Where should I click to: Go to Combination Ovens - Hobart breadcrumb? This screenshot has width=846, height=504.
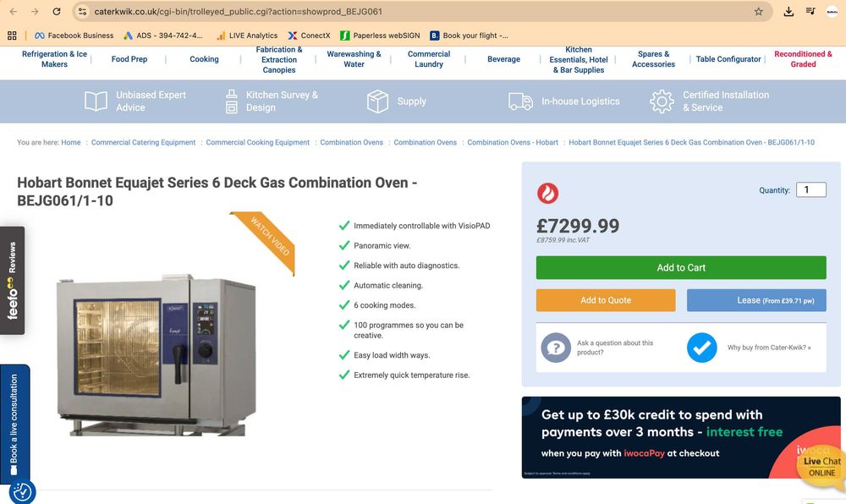pyautogui.click(x=513, y=143)
